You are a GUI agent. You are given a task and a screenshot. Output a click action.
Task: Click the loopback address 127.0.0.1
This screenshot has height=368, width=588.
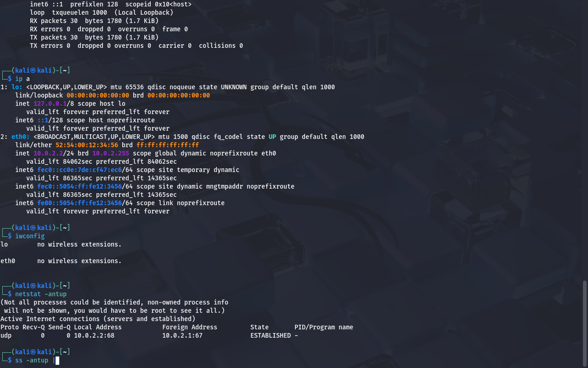(50, 103)
